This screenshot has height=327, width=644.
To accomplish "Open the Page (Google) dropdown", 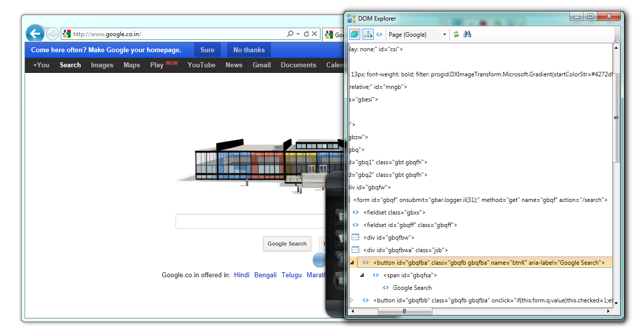I will coord(417,34).
